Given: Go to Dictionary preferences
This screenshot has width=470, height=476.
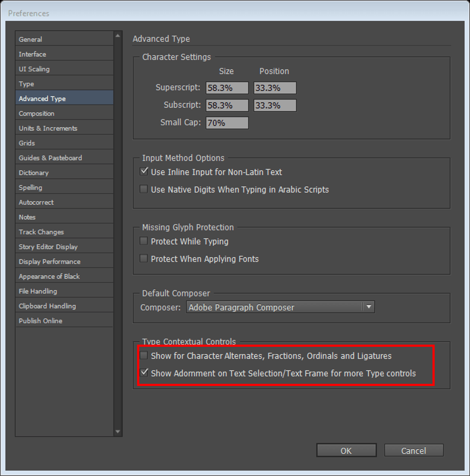Looking at the screenshot, I should (64, 173).
